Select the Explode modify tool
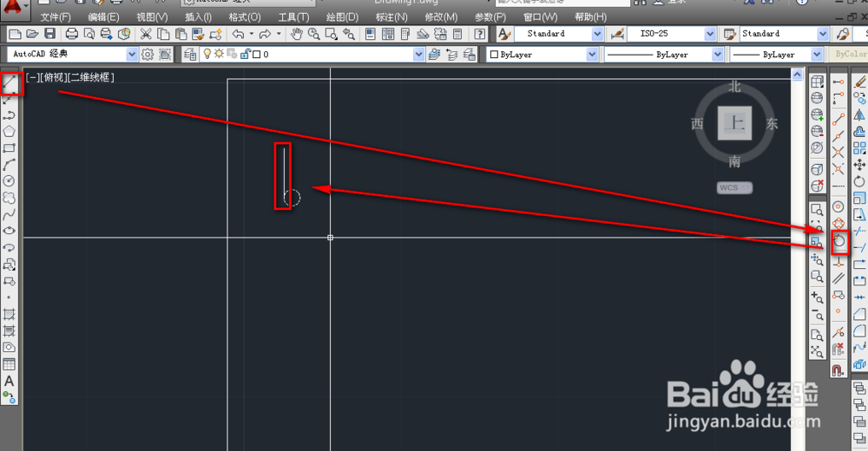The height and width of the screenshot is (451, 868). tap(859, 364)
